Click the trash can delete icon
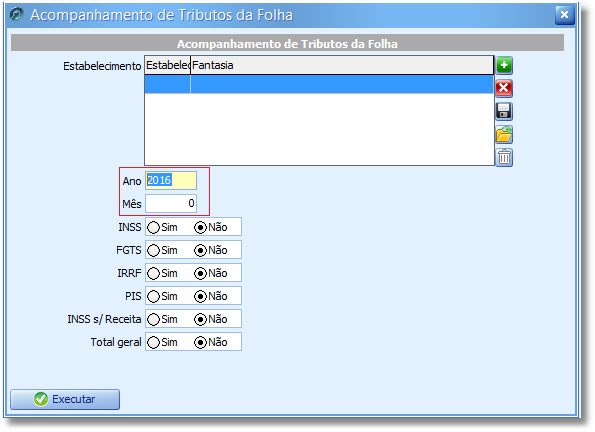595x432 pixels. pyautogui.click(x=504, y=157)
